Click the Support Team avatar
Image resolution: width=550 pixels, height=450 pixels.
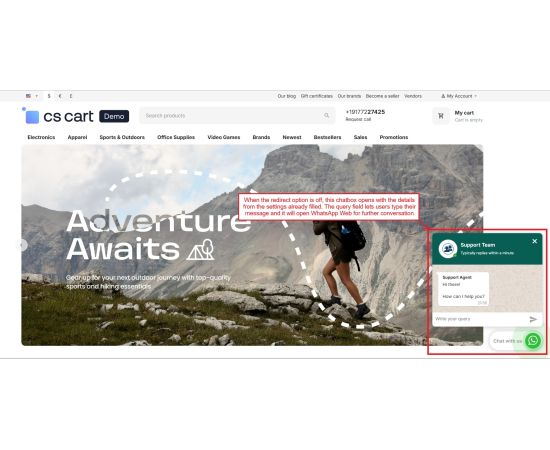point(448,249)
